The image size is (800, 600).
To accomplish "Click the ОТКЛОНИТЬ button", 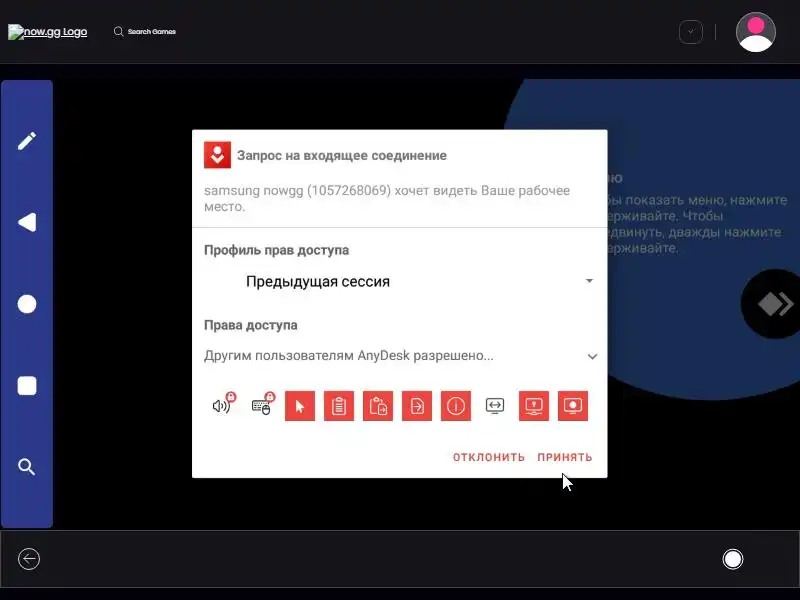I will pyautogui.click(x=489, y=457).
